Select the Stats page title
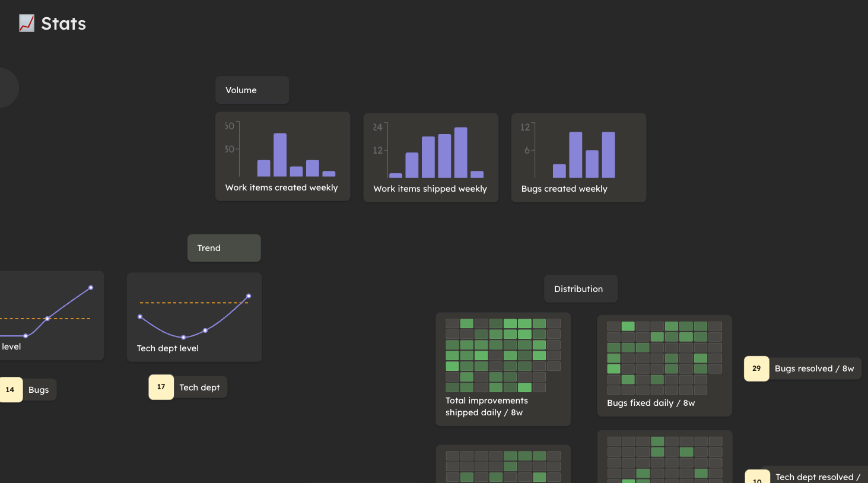Screen dimensions: 868x483 pyautogui.click(x=63, y=24)
